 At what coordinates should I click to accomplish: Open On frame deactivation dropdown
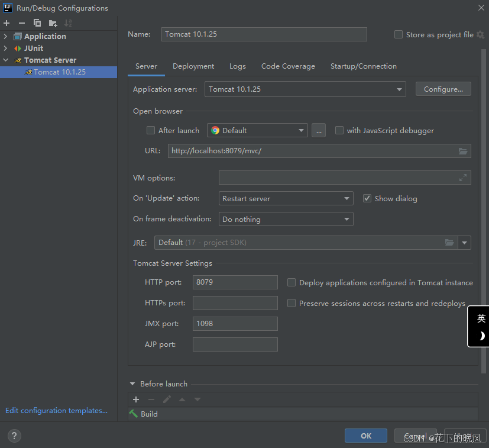pos(286,219)
